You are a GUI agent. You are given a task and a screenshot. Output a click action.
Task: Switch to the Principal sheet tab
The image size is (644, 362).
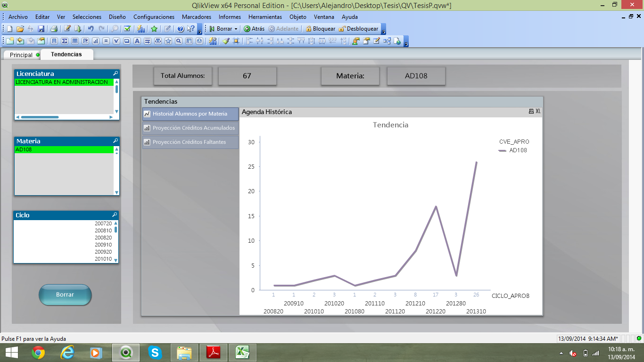click(x=21, y=55)
